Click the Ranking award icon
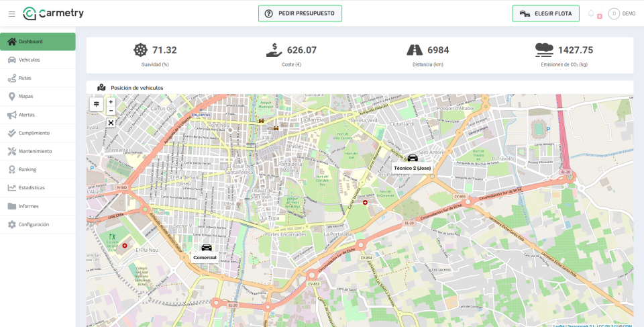This screenshot has height=327, width=644. [12, 169]
